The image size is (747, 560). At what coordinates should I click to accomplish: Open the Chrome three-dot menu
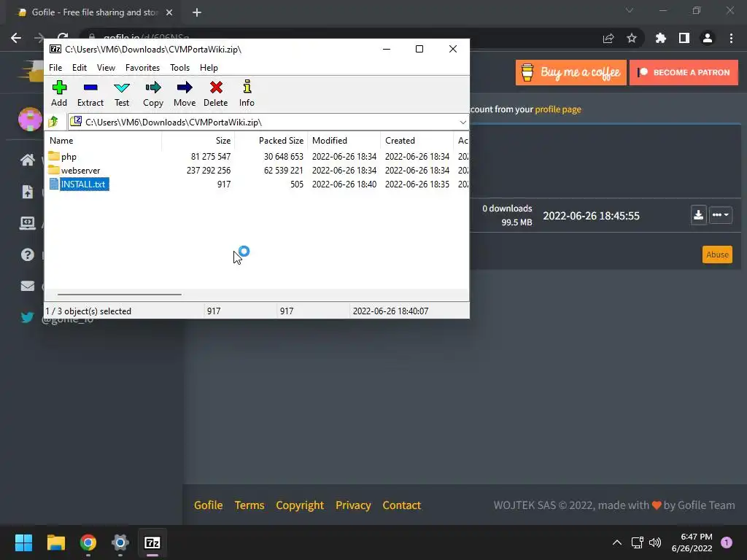pos(731,38)
